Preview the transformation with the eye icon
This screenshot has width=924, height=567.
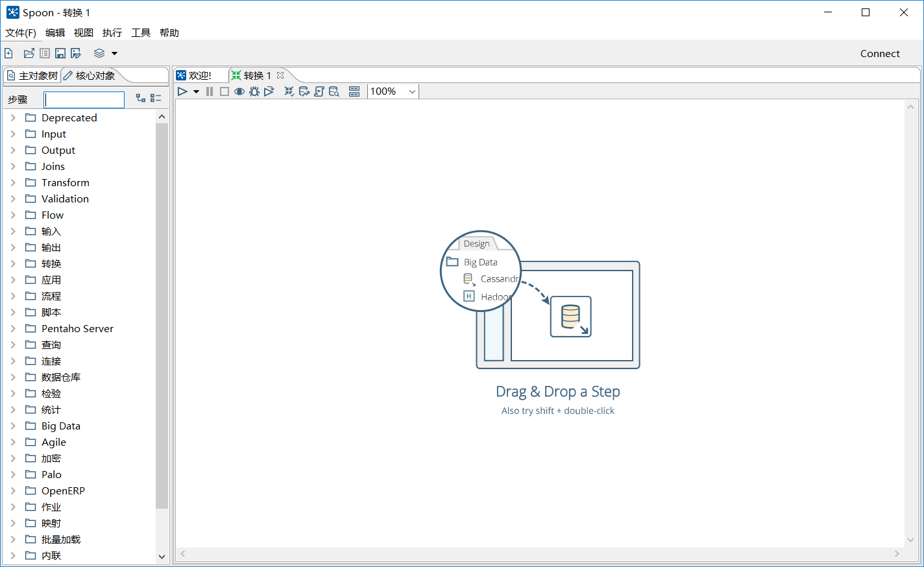point(239,91)
